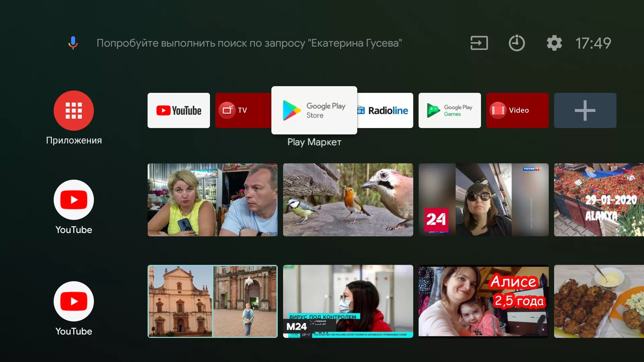Open Alanya travel video thumbnail

pyautogui.click(x=599, y=199)
